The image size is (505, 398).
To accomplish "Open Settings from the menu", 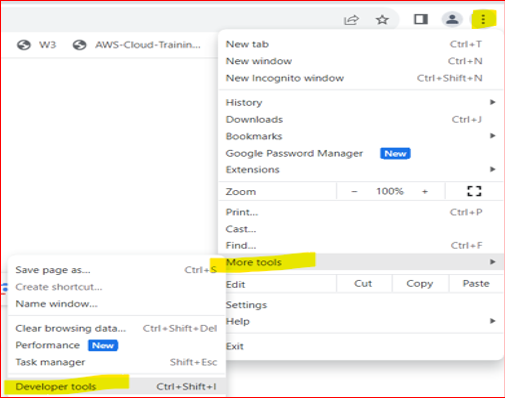I will pyautogui.click(x=364, y=305).
